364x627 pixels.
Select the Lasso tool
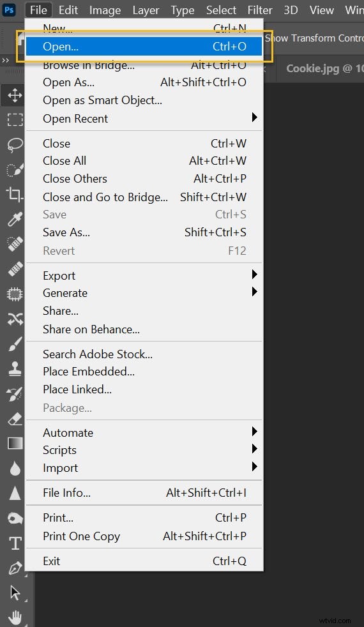pyautogui.click(x=15, y=144)
